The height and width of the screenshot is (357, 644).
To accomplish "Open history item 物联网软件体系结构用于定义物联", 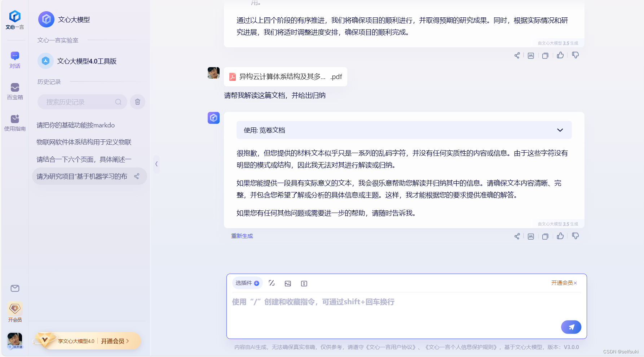I will coord(84,142).
